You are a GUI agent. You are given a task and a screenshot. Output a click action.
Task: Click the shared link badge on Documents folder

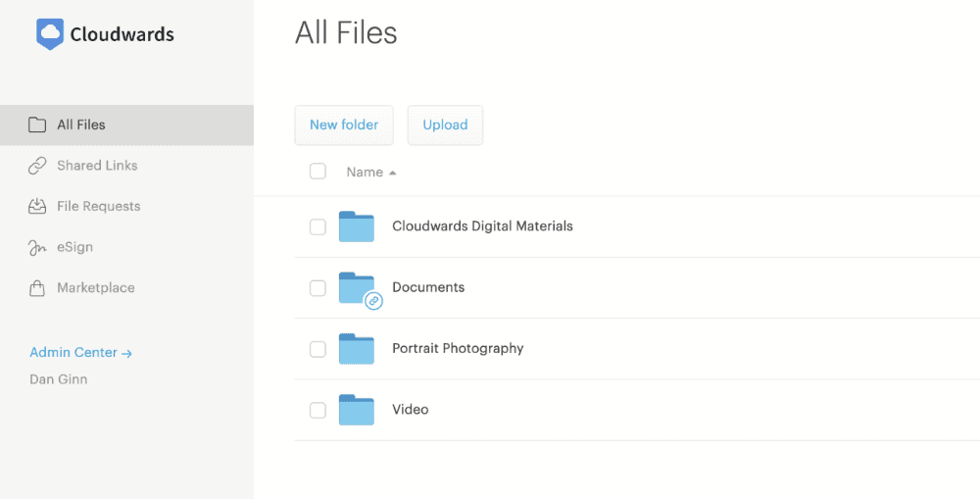coord(373,301)
